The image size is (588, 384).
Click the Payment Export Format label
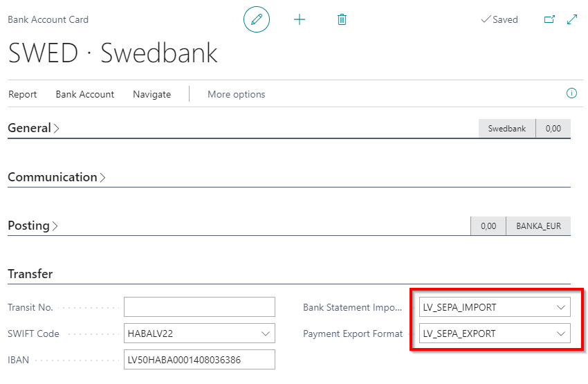[x=353, y=333]
